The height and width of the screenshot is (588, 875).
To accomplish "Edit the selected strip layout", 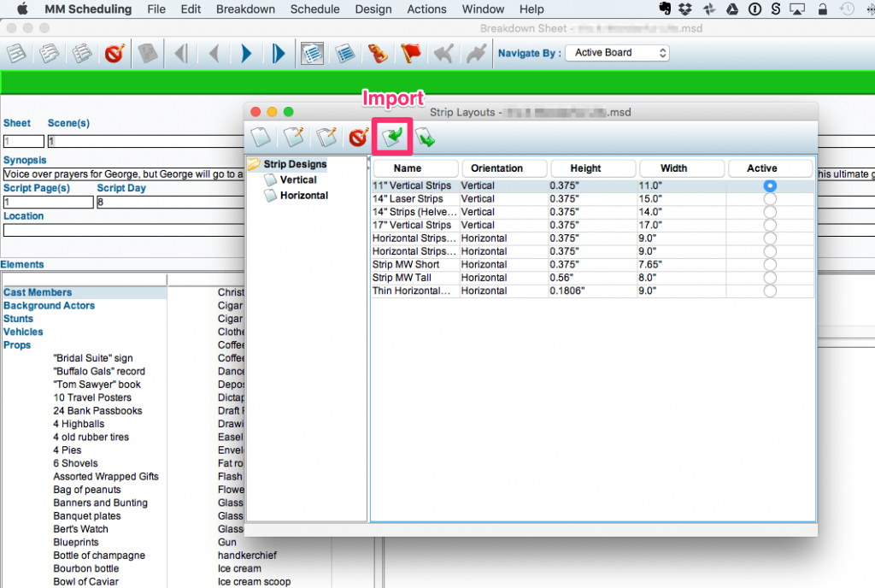I will pyautogui.click(x=294, y=137).
